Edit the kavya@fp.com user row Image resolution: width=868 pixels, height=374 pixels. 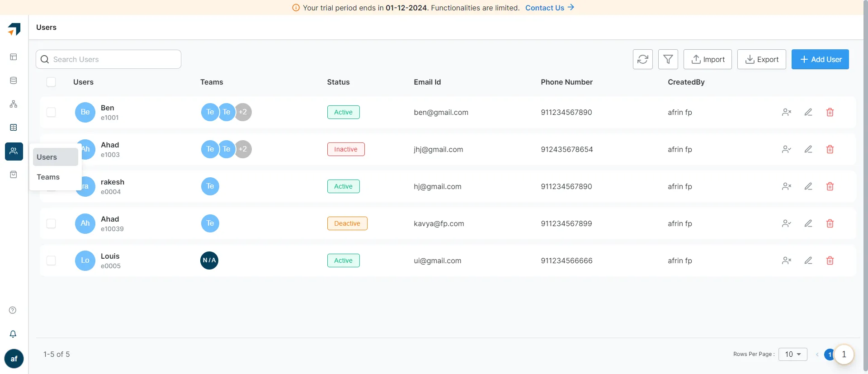click(808, 223)
